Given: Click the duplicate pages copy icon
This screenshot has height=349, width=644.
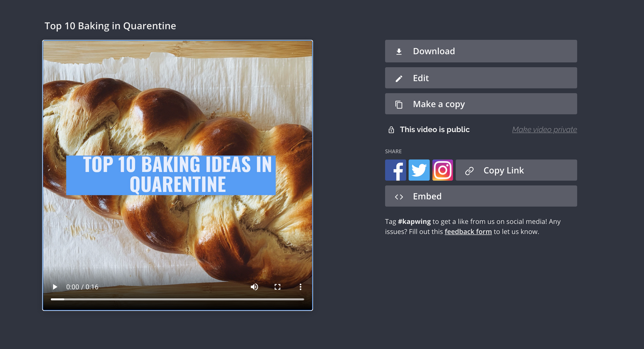Looking at the screenshot, I should click(x=399, y=104).
